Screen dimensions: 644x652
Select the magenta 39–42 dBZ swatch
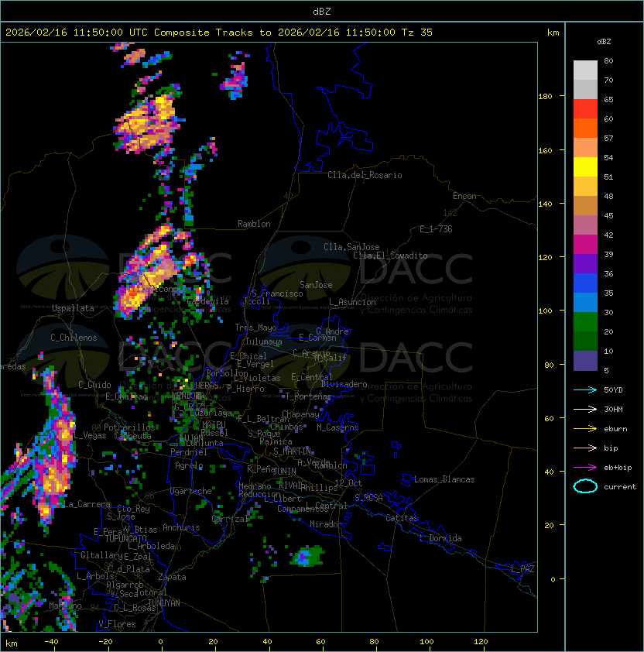tap(585, 245)
